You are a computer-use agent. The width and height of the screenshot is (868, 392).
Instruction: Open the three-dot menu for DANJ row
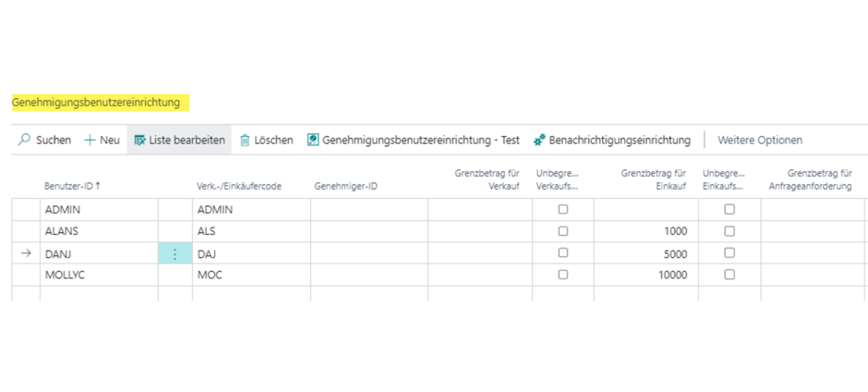pyautogui.click(x=175, y=254)
